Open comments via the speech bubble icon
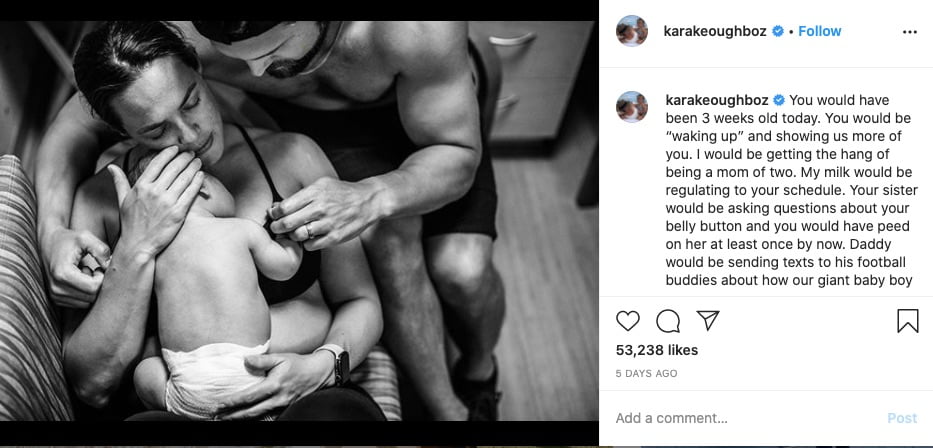 pos(668,321)
